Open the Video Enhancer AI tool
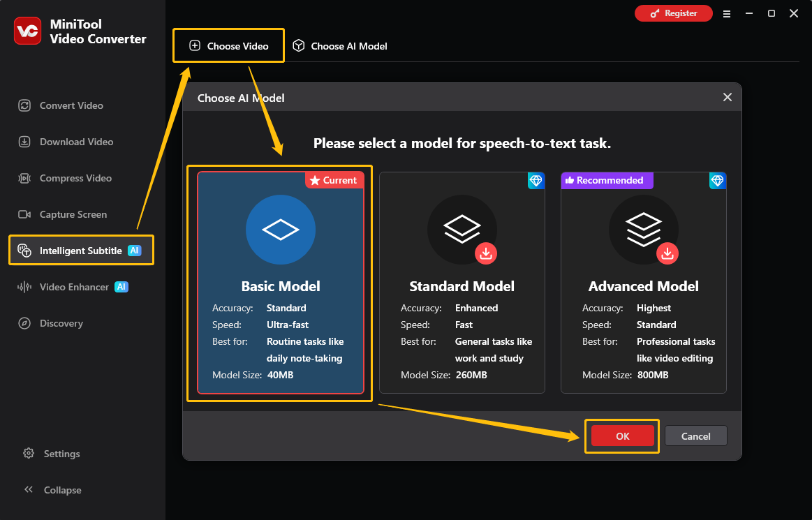 pyautogui.click(x=73, y=287)
